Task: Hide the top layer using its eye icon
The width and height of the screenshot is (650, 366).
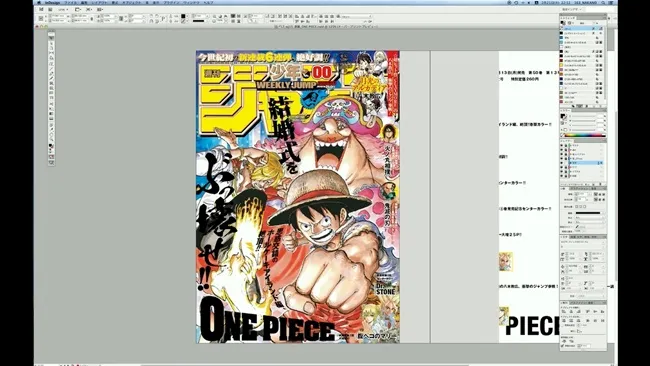Action: [562, 145]
